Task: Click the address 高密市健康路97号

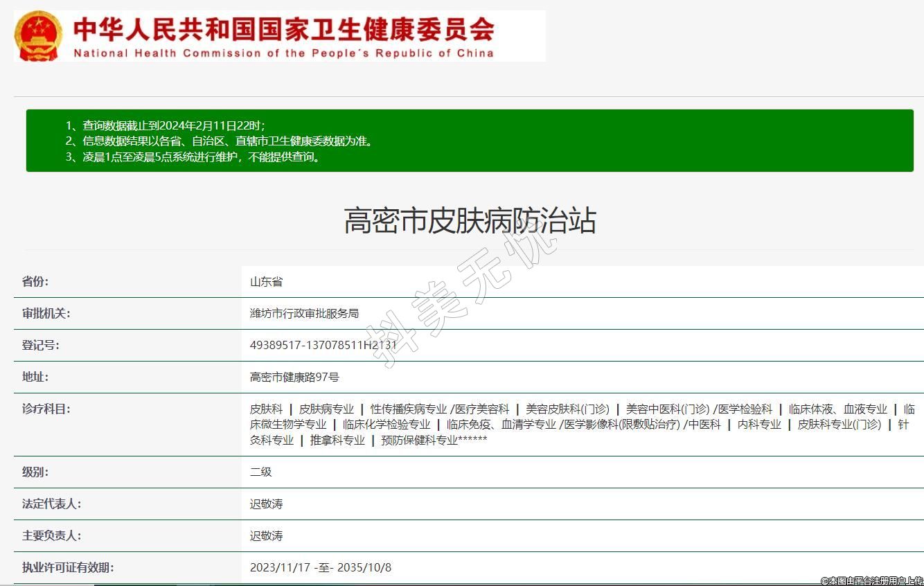Action: tap(294, 378)
